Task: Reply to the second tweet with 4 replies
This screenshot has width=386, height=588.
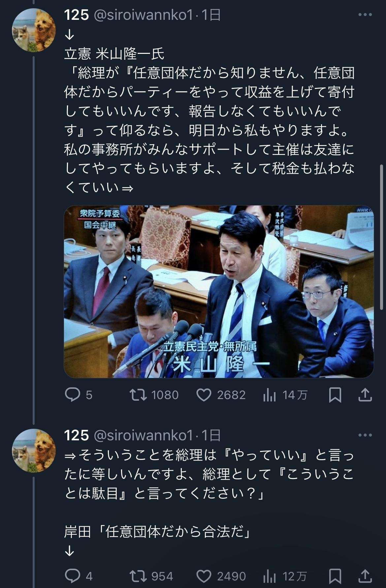Action: tap(79, 576)
